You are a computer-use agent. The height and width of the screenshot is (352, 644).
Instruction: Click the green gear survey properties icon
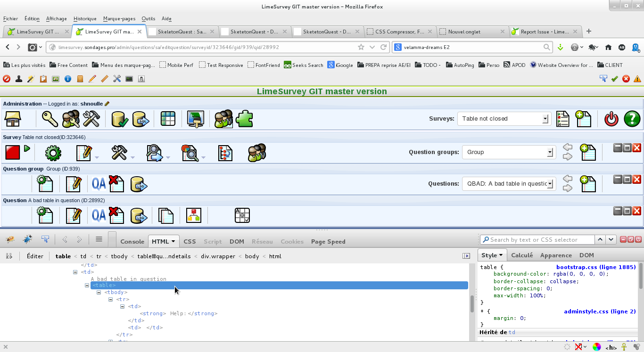click(x=53, y=152)
